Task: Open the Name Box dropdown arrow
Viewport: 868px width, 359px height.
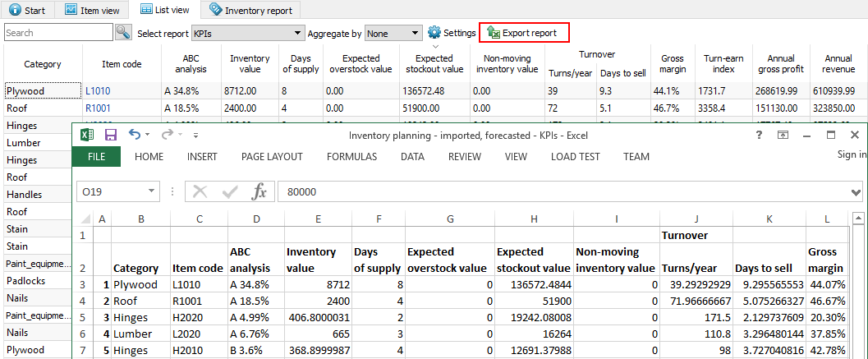Action: click(151, 191)
